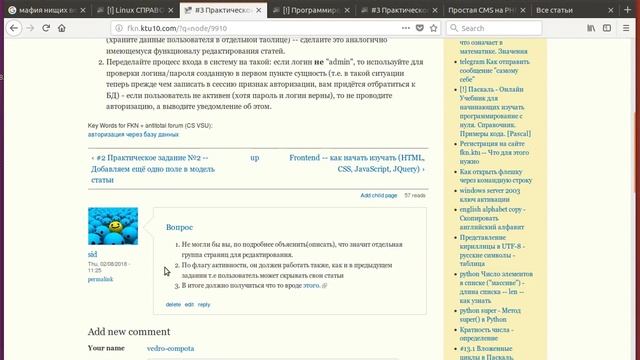Open sidebar link 'Как открыть флешку'
640x360 pixels.
496,176
